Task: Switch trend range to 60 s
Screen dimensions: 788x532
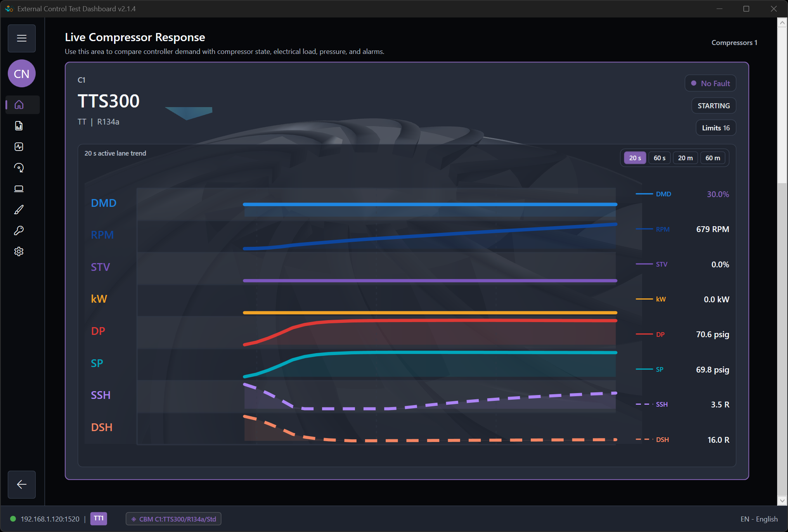Action: point(659,158)
